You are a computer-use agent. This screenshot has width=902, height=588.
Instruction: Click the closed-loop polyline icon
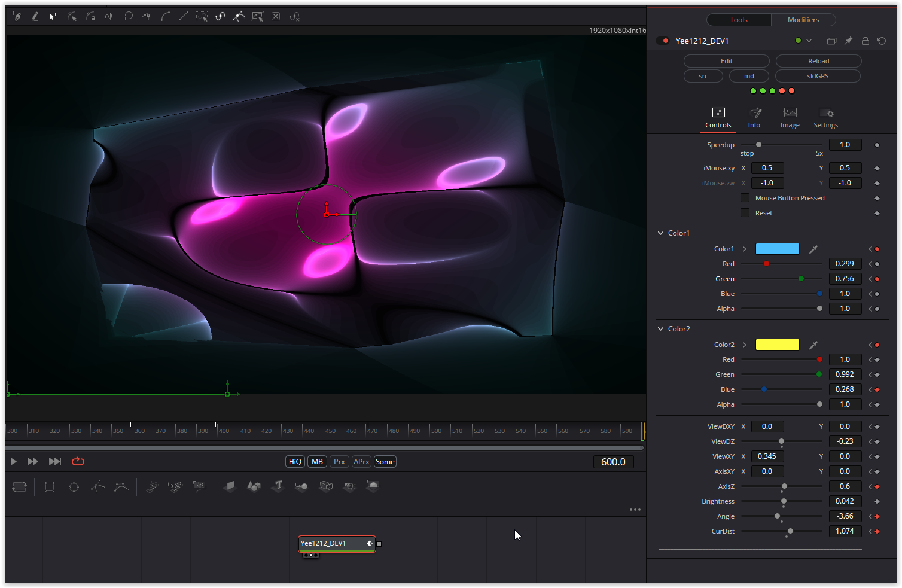[128, 17]
